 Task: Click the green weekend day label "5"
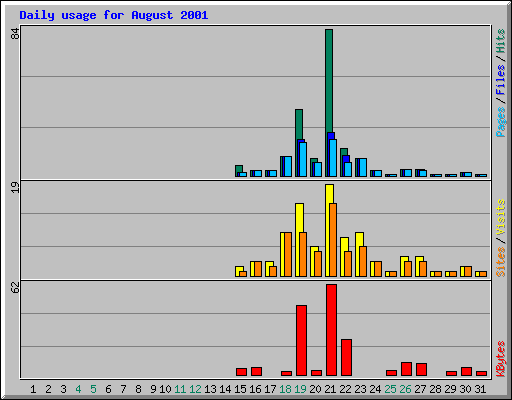pos(93,389)
